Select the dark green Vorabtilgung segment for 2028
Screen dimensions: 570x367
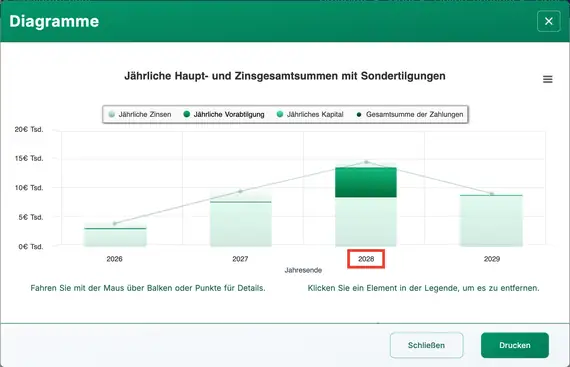pos(366,182)
